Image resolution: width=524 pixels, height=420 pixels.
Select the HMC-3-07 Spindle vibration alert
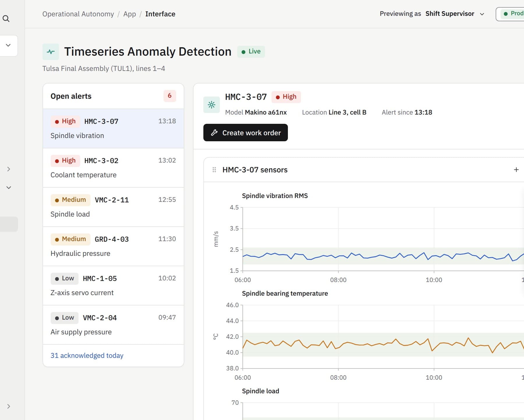pos(113,128)
